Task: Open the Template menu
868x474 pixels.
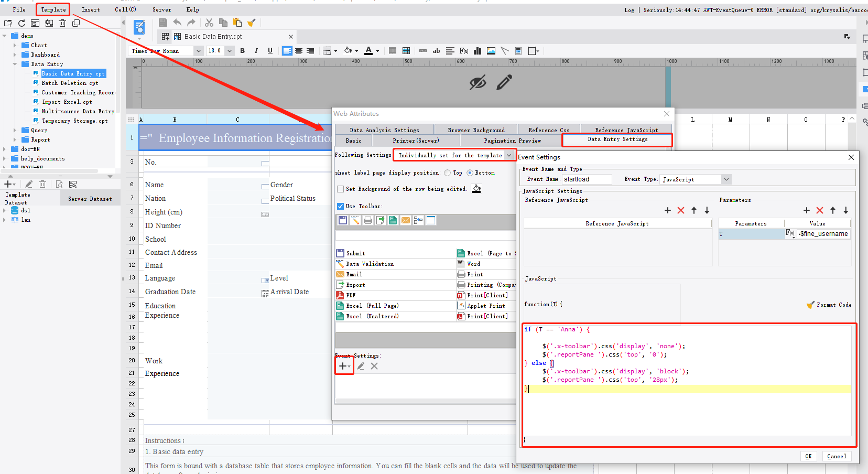Action: click(x=52, y=9)
